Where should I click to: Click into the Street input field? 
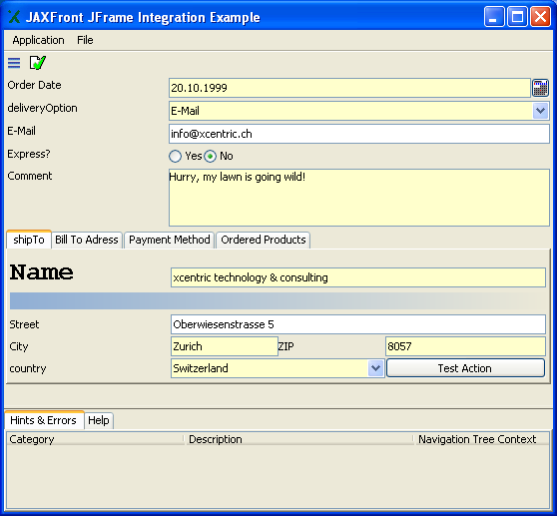(358, 324)
